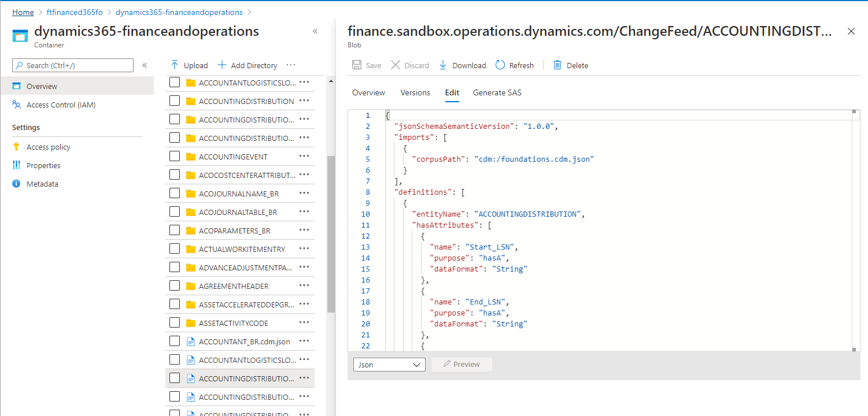The width and height of the screenshot is (868, 416).
Task: Open the more options menu for ACCOUNTINGDISTRIBUTION folder
Action: [304, 101]
